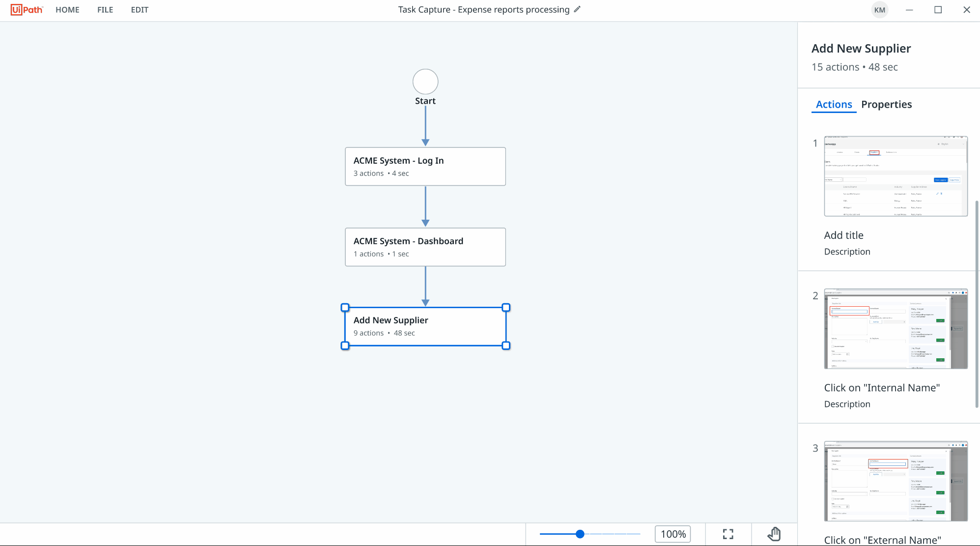This screenshot has height=546, width=980.
Task: Click the fit-to-screen icon
Action: point(728,534)
